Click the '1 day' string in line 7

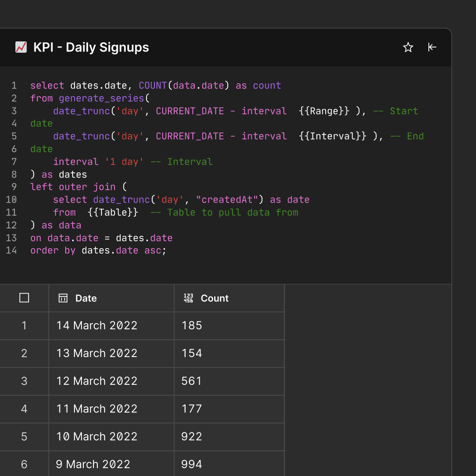124,162
